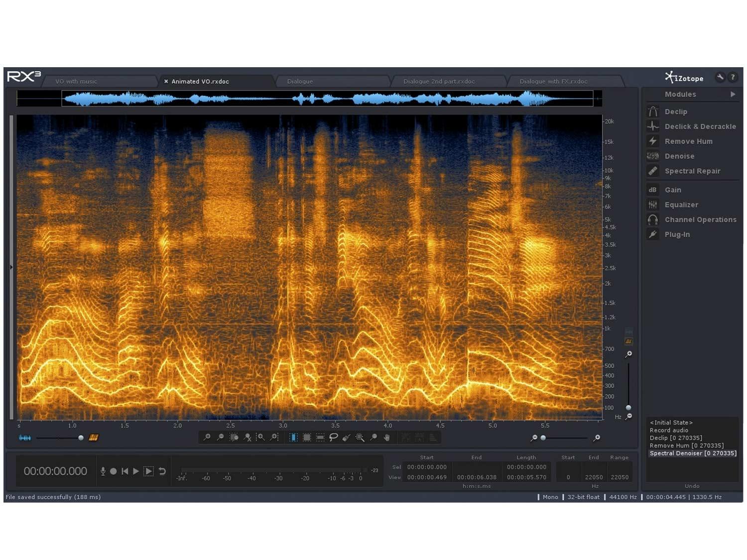Screen dimensions: 747x560
Task: Select the lasso selection tool
Action: pyautogui.click(x=334, y=438)
